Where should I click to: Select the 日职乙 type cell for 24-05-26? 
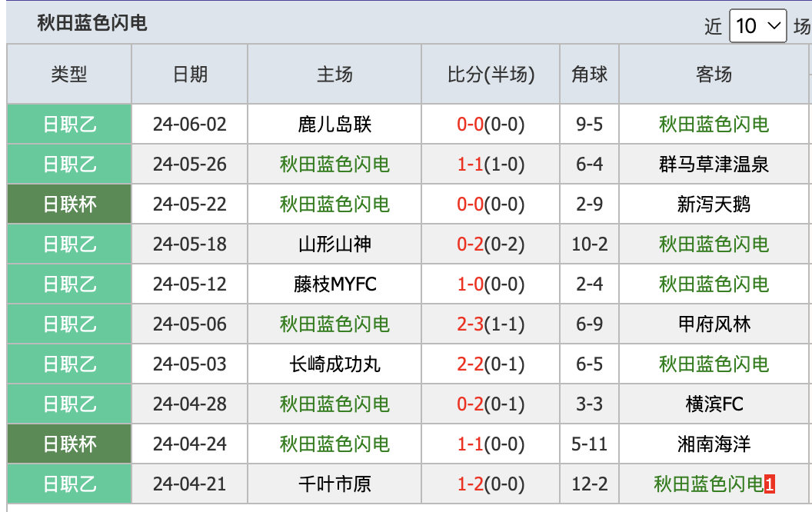tap(69, 164)
